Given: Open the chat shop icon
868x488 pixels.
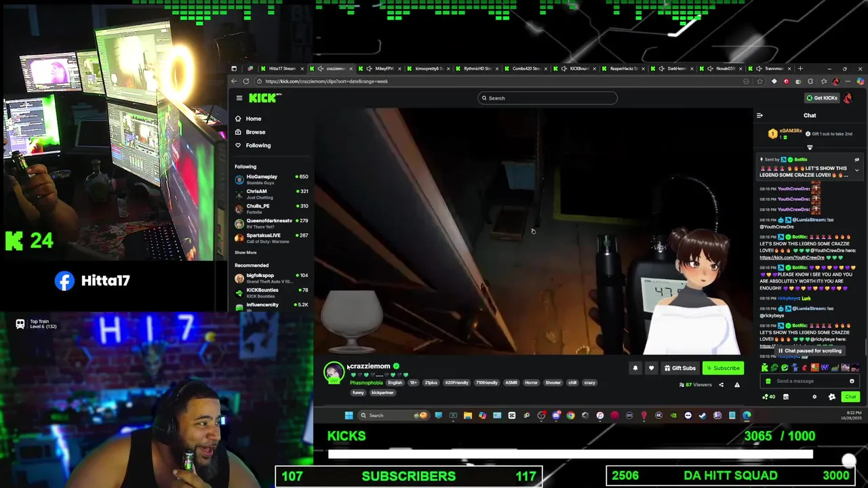Looking at the screenshot, I should [786, 397].
